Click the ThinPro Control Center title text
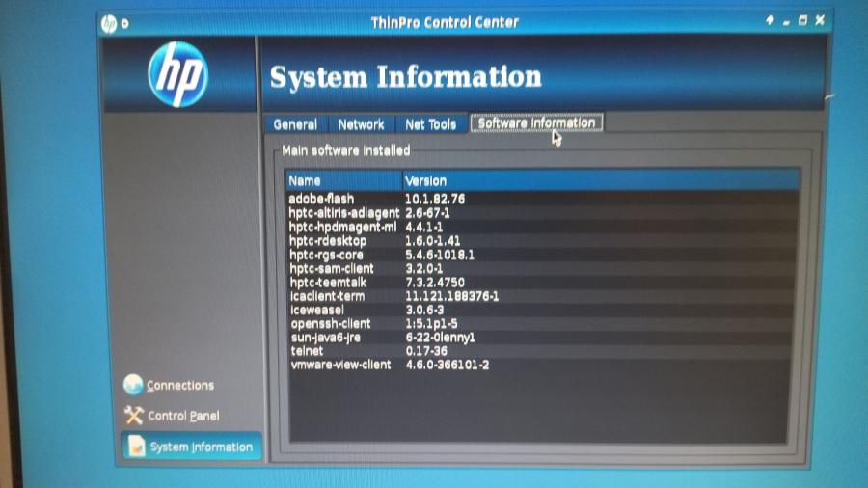 tap(445, 23)
